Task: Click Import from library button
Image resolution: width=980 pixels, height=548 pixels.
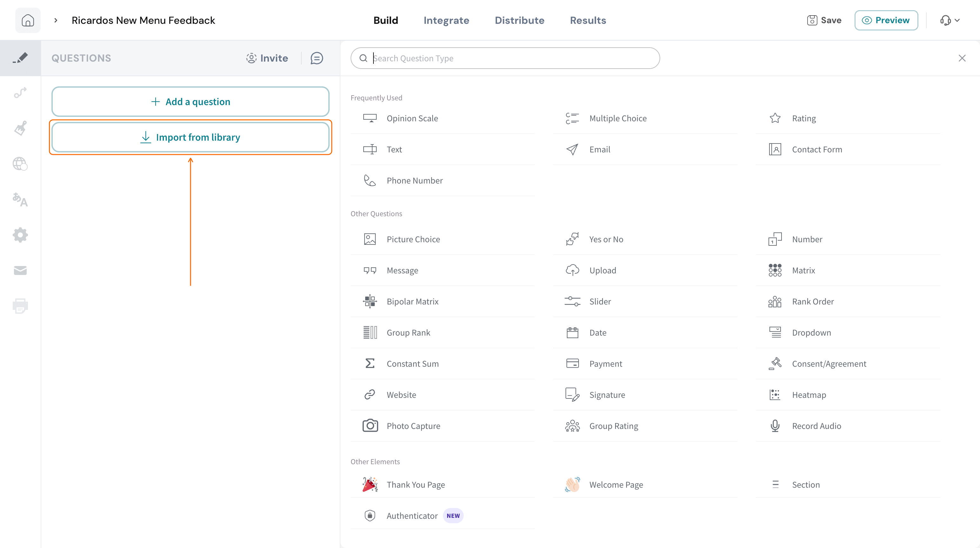Action: 190,137
